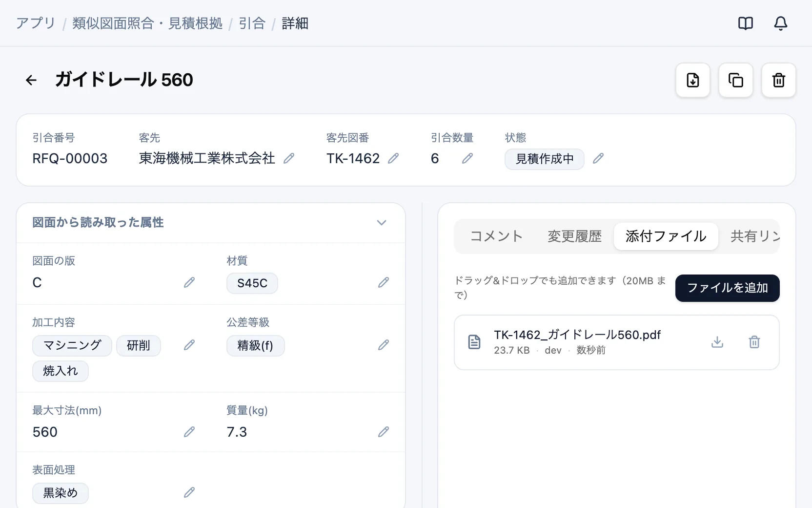This screenshot has width=812, height=508.
Task: Edit 状態 status pencil icon
Action: pos(598,158)
